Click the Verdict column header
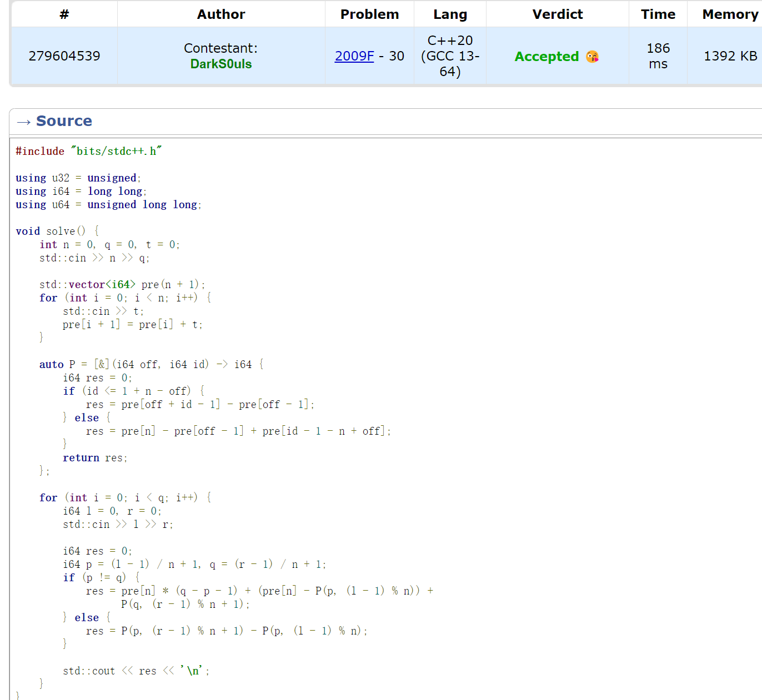 (557, 14)
